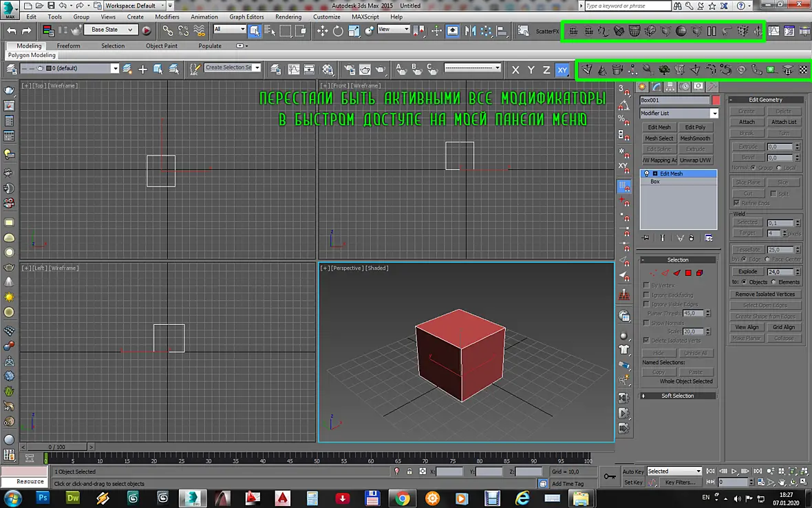
Task: Select the Polygon sub-object level icon
Action: point(688,273)
